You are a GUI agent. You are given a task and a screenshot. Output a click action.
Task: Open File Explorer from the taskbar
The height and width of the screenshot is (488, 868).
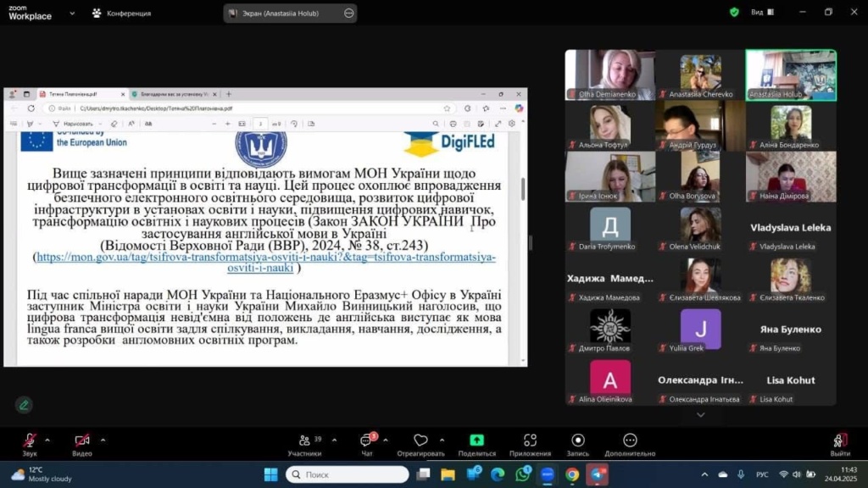448,474
